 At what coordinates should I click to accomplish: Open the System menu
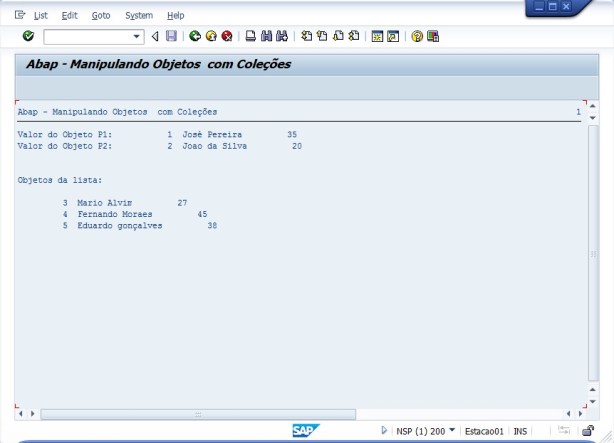pyautogui.click(x=139, y=16)
